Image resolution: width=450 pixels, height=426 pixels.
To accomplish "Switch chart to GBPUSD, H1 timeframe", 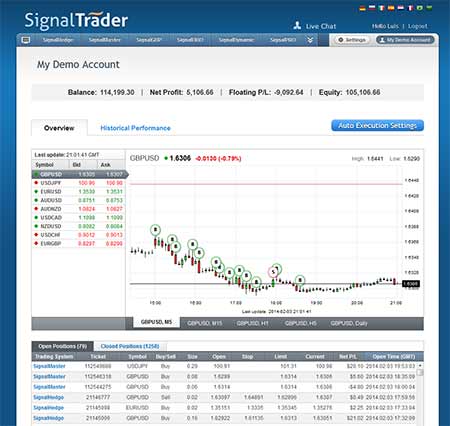I will point(252,323).
